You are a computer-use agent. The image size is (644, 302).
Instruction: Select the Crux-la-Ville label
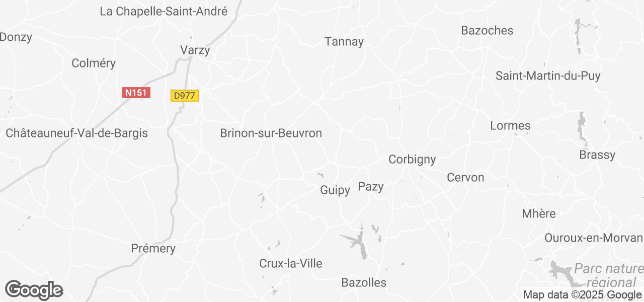(291, 264)
